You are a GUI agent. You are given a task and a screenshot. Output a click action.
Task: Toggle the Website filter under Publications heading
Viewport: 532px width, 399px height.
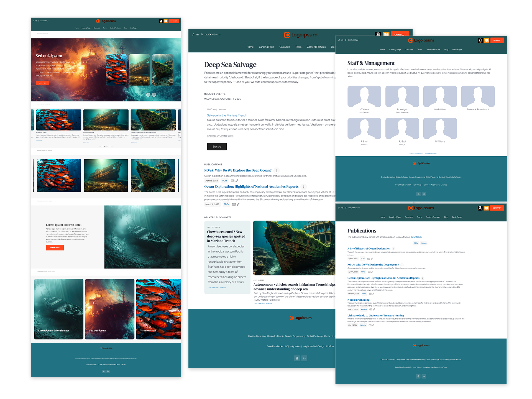coord(424,243)
